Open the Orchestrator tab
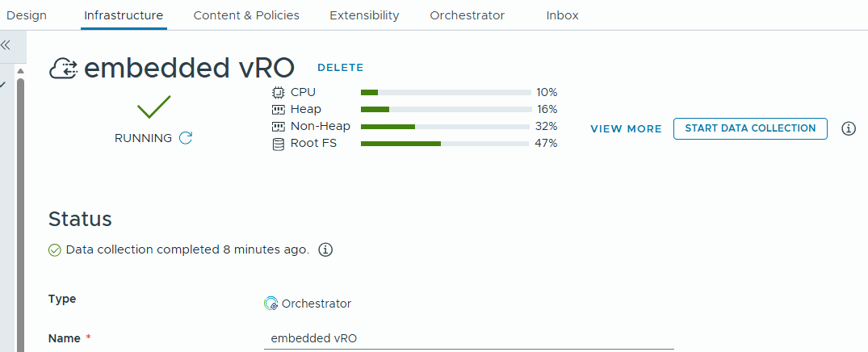 coord(467,15)
